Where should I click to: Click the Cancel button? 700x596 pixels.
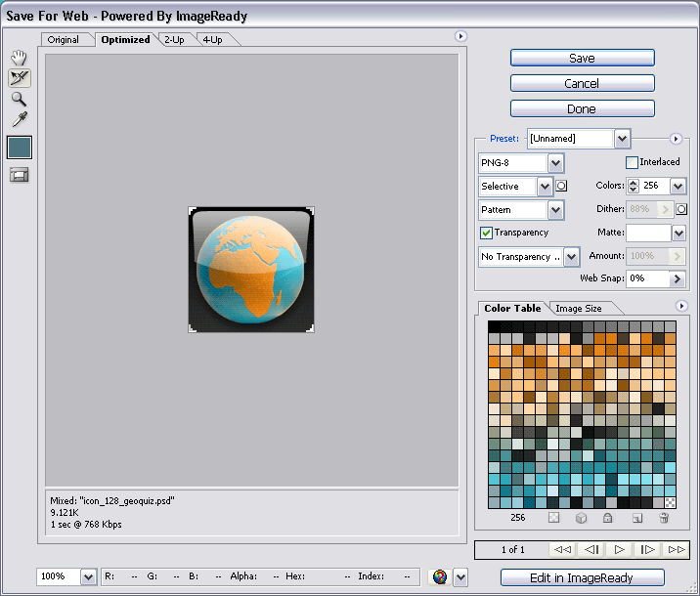(x=583, y=83)
